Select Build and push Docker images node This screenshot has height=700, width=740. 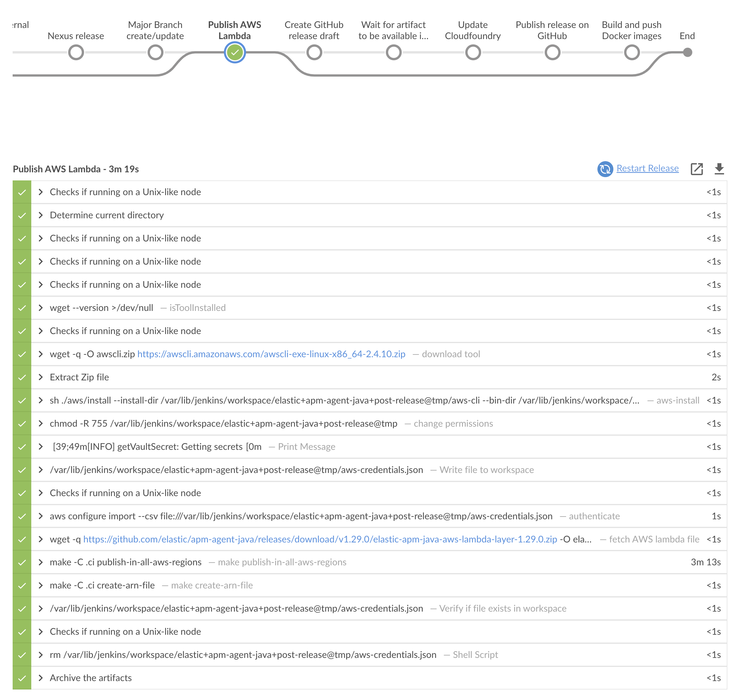[x=632, y=53]
